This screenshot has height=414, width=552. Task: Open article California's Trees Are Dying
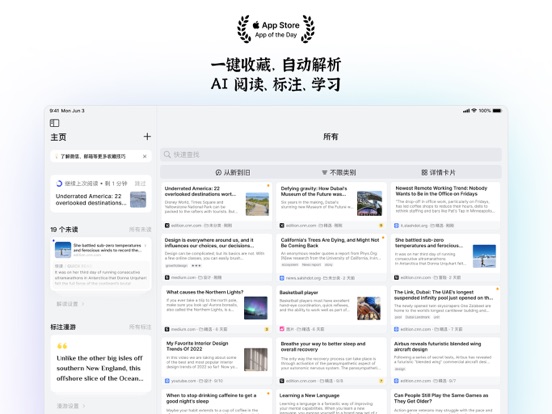(x=331, y=258)
